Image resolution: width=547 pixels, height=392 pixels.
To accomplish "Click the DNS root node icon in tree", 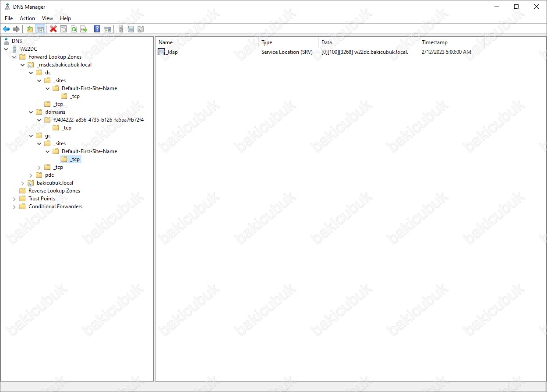I will click(x=6, y=41).
